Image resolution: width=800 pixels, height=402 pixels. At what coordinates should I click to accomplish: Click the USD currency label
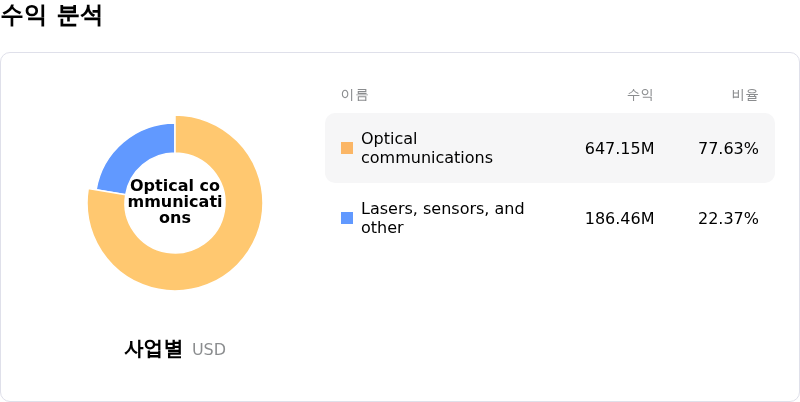point(209,350)
